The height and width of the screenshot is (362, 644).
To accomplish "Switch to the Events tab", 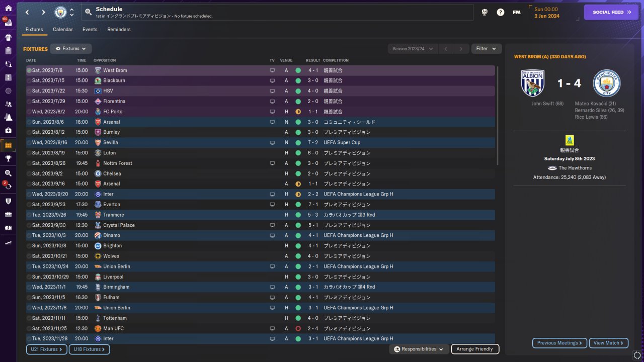I will coord(90,30).
